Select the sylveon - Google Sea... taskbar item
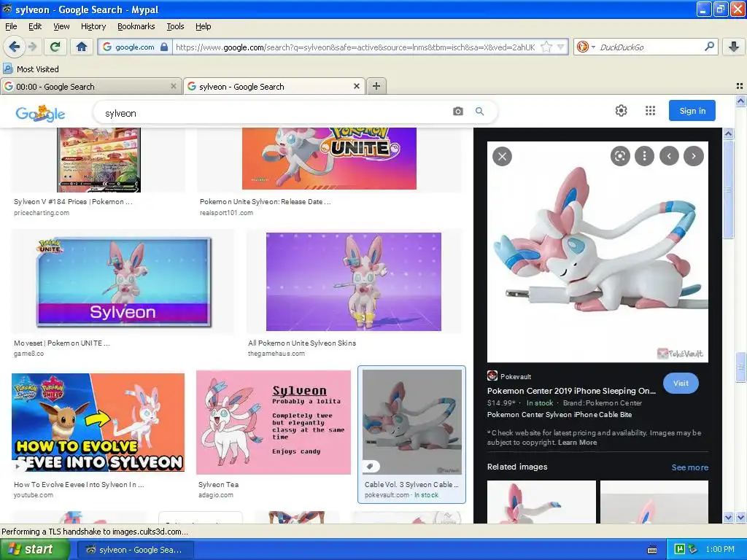 [135, 550]
